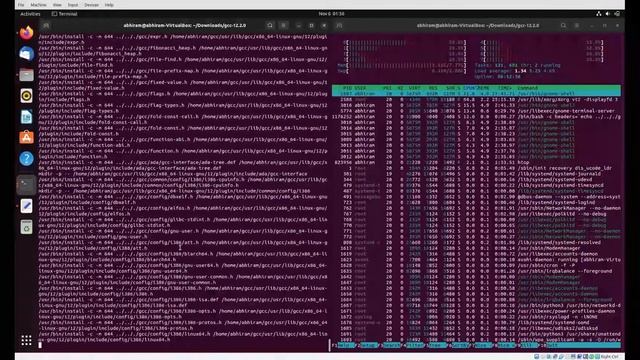Click F1 Help in htop footer
This screenshot has width=640, height=360.
click(x=344, y=345)
